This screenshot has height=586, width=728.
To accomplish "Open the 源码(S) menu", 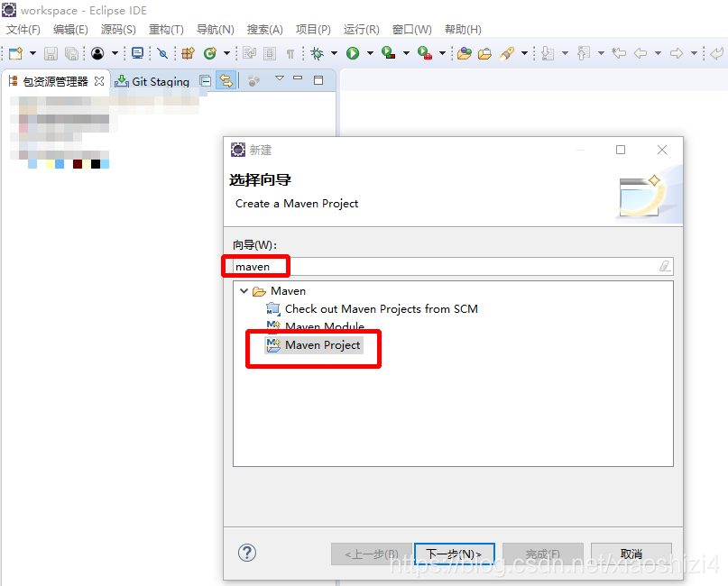I will point(118,30).
